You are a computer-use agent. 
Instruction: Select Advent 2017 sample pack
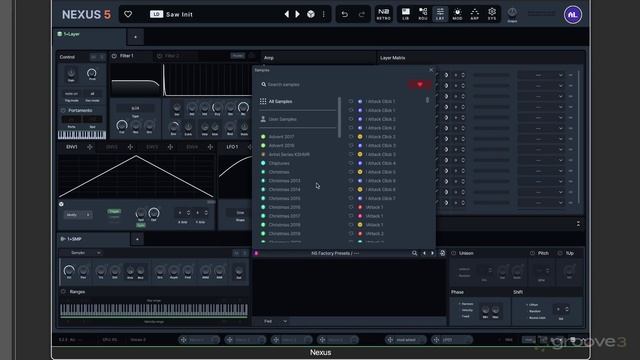281,137
